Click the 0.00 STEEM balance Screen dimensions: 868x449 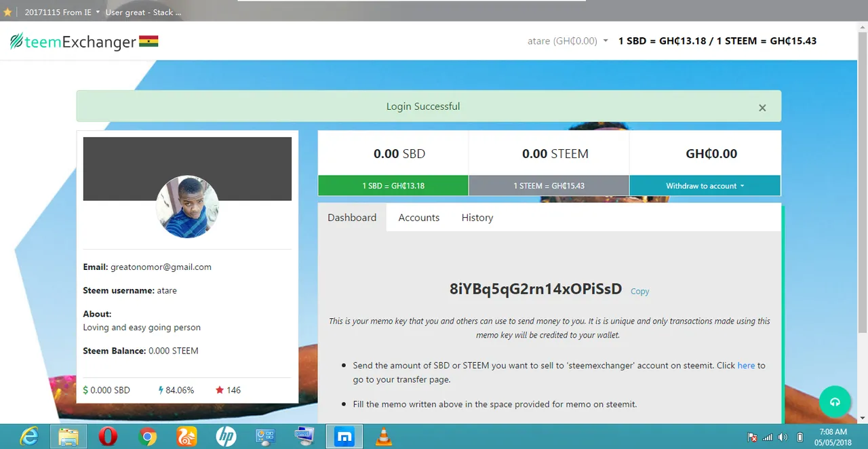point(555,154)
